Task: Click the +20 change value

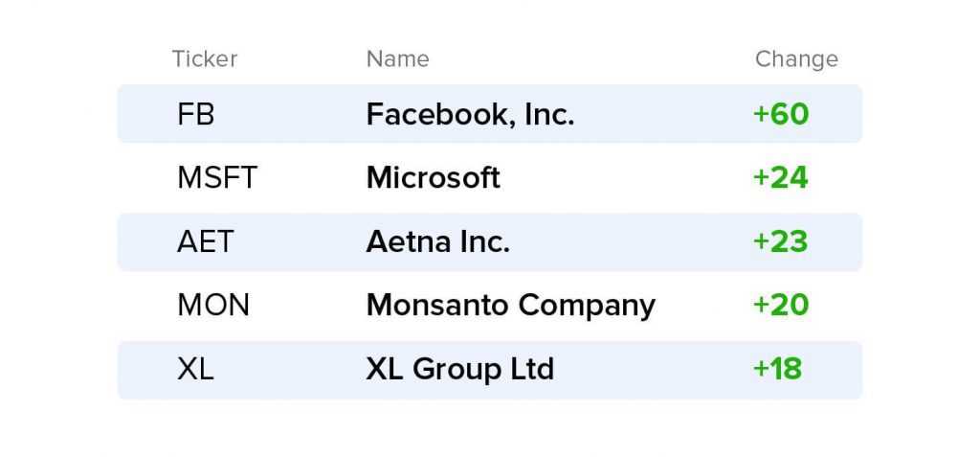Action: 781,306
